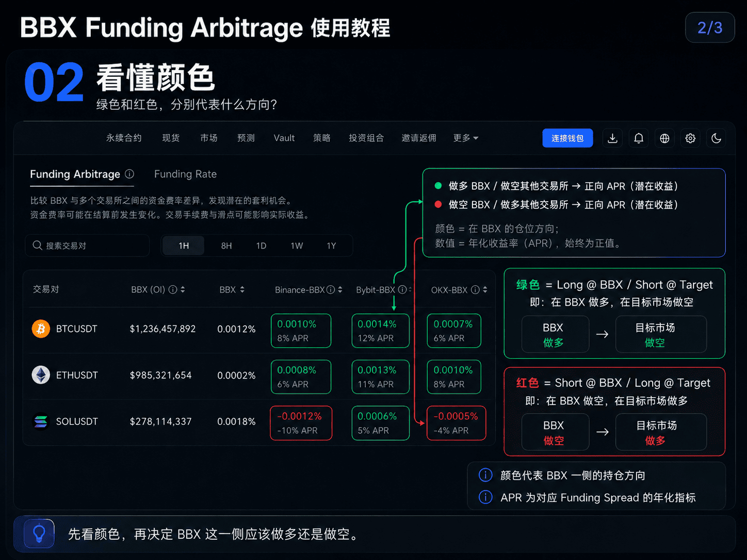Viewport: 747px width, 560px height.
Task: Click info icon beside Funding Arbitrage tab
Action: (x=129, y=174)
